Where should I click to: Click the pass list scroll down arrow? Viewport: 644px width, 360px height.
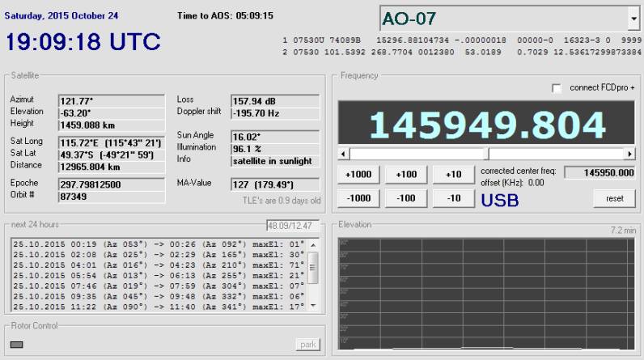coord(313,306)
